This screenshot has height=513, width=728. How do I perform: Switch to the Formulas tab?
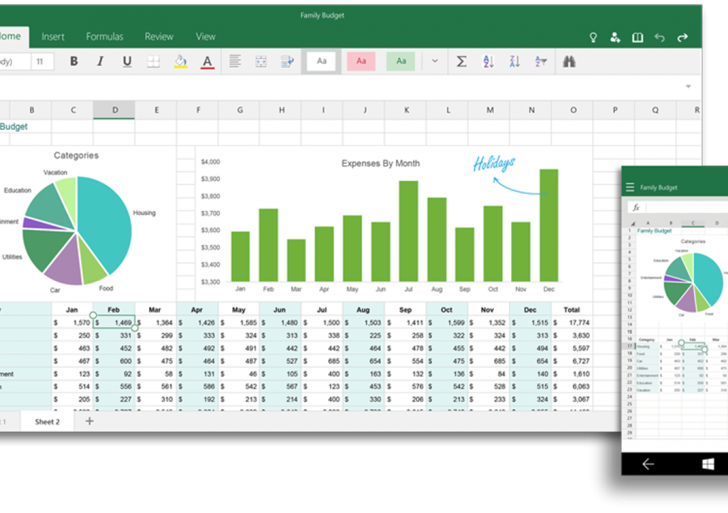coord(104,37)
